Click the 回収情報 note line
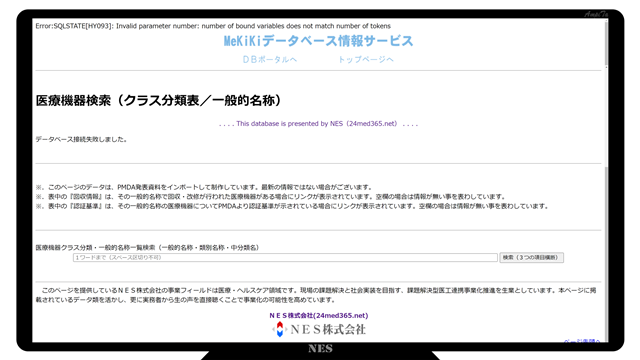640x360 pixels. point(271,197)
